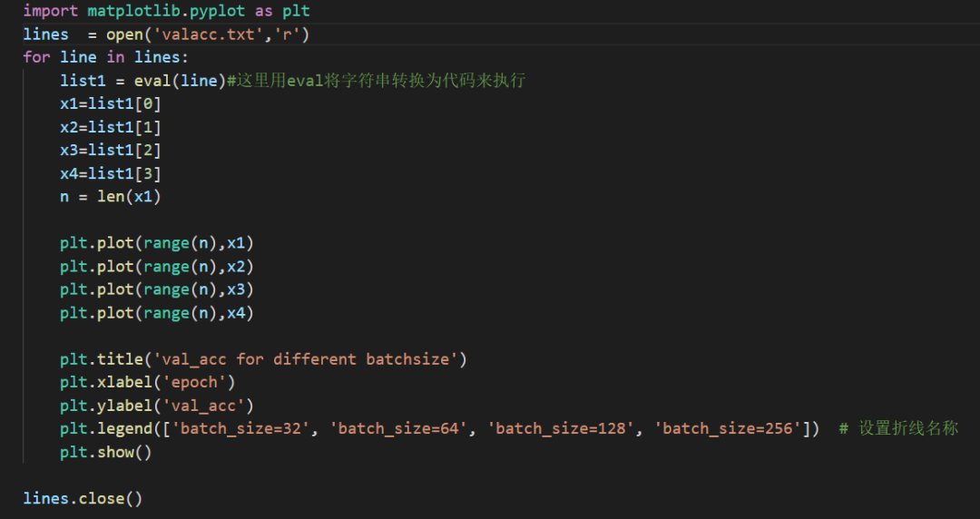The height and width of the screenshot is (519, 980).
Task: Click the plt.ylabel('val_acc') line
Action: pos(157,406)
